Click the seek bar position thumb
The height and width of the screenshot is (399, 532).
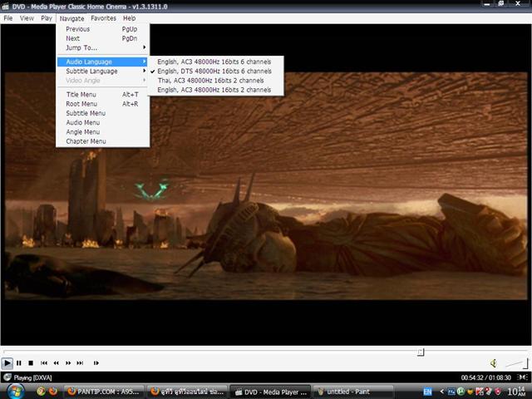pos(421,352)
